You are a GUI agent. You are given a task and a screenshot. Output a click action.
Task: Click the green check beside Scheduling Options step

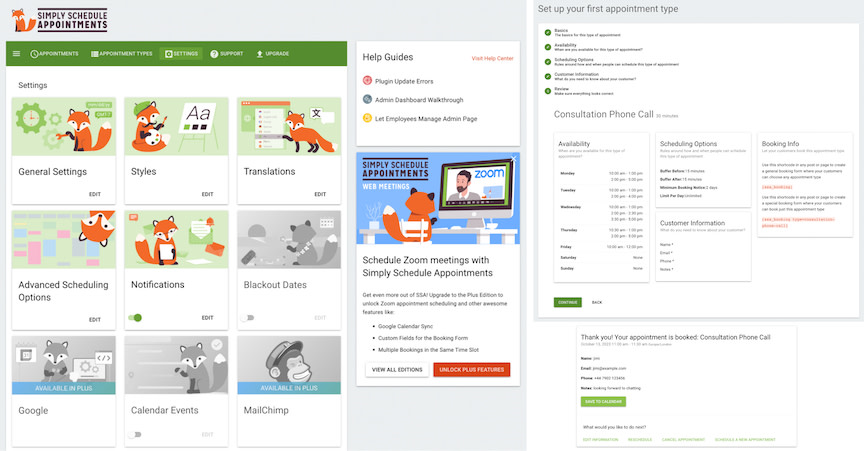click(x=548, y=62)
